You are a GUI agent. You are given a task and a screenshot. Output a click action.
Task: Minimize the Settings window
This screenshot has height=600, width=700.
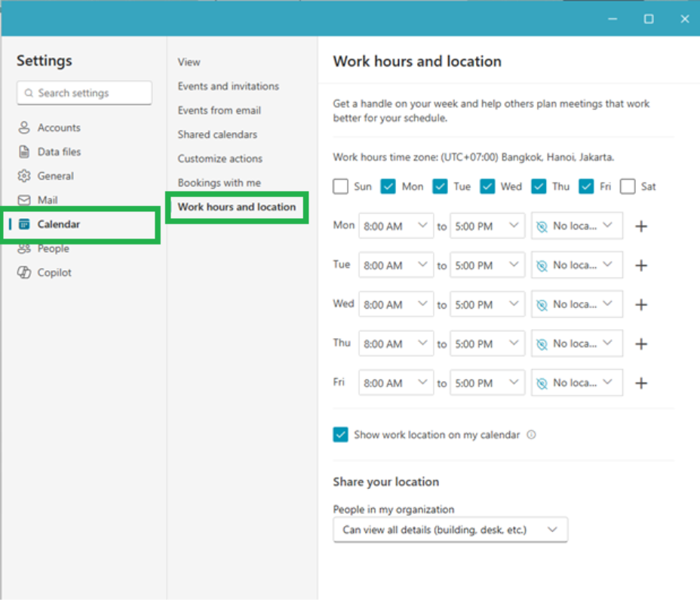(612, 19)
